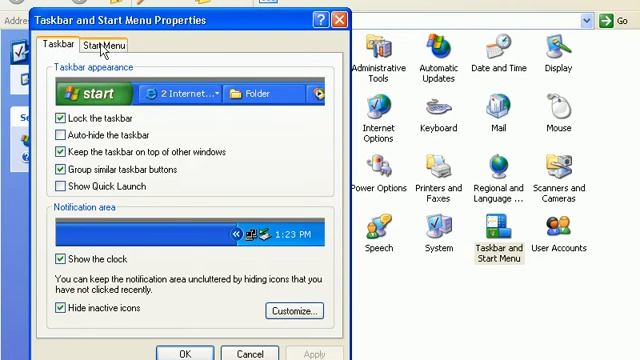Open Scanners and Cameras icon
The height and width of the screenshot is (360, 640).
tap(558, 167)
